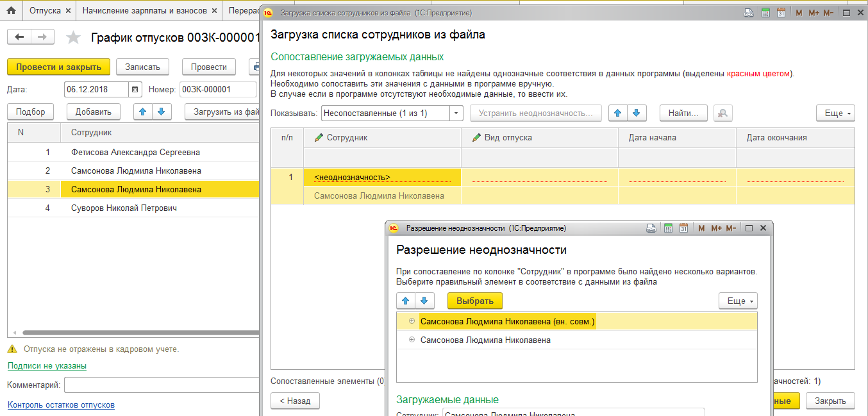Viewport: 868px width, 416px height.
Task: Expand Самсонова Людмила Николаевна (вн. совм.) entry
Action: [x=412, y=321]
